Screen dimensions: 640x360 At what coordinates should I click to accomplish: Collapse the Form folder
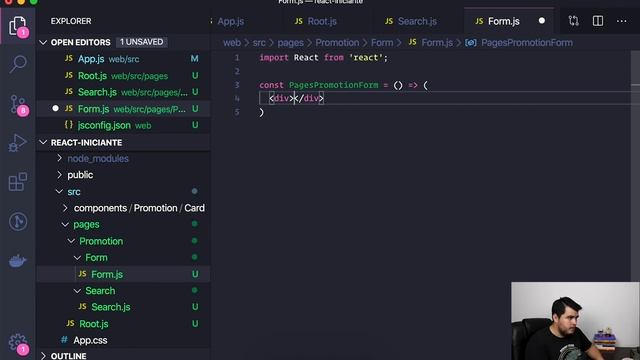(x=77, y=258)
